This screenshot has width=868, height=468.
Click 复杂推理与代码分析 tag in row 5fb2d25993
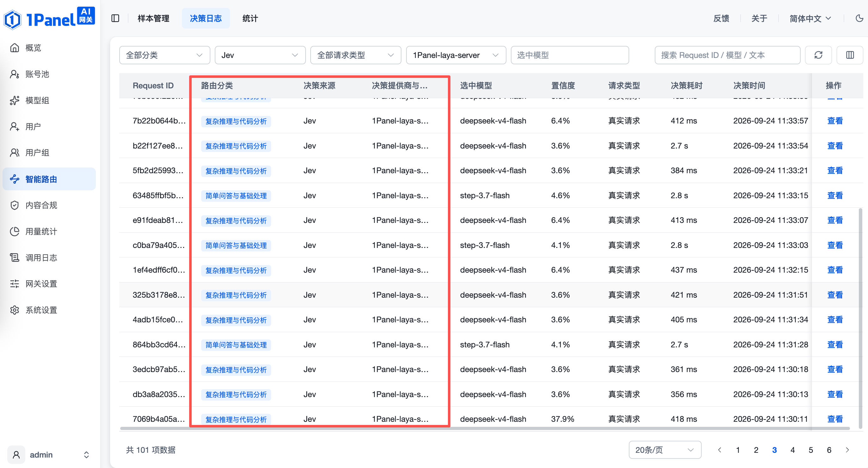coord(236,171)
